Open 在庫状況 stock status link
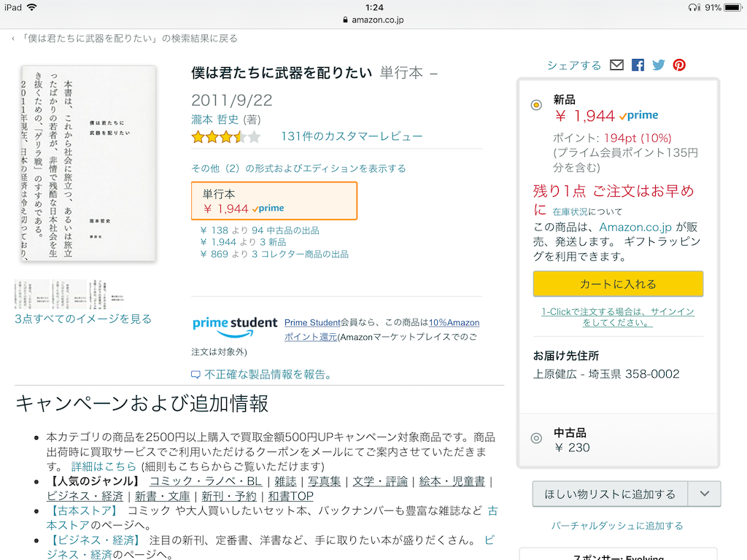Viewport: 747px width, 560px height. 570,211
